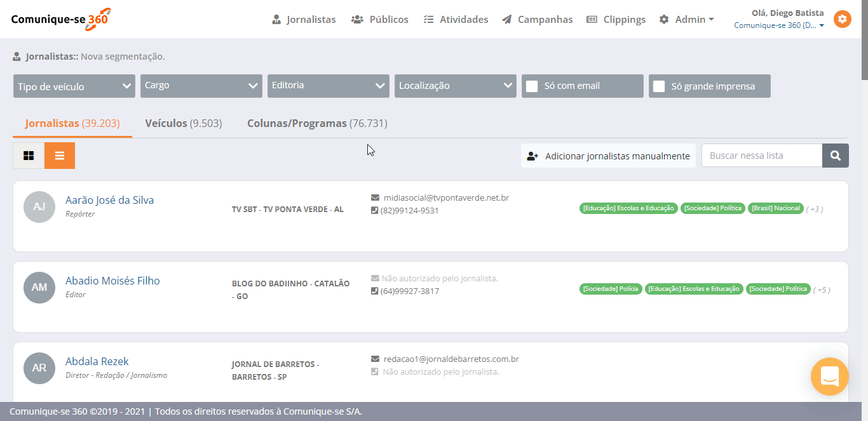Click the orange settings gear icon

[842, 19]
